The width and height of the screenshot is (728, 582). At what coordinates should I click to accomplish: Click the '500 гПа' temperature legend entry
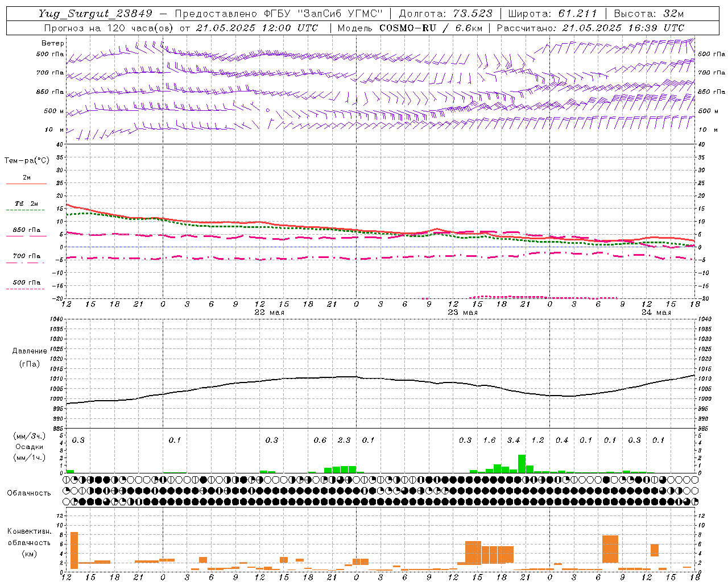[27, 282]
